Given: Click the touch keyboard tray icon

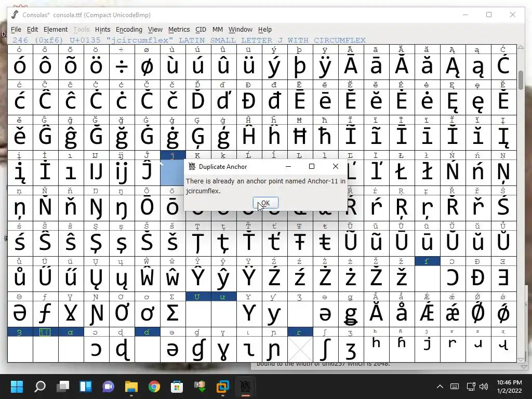Looking at the screenshot, I should (x=455, y=386).
